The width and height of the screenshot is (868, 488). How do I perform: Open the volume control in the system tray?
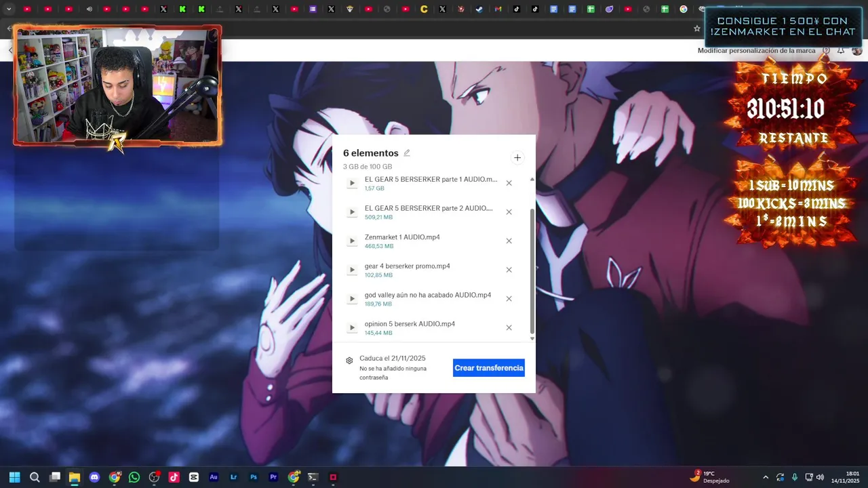click(821, 477)
